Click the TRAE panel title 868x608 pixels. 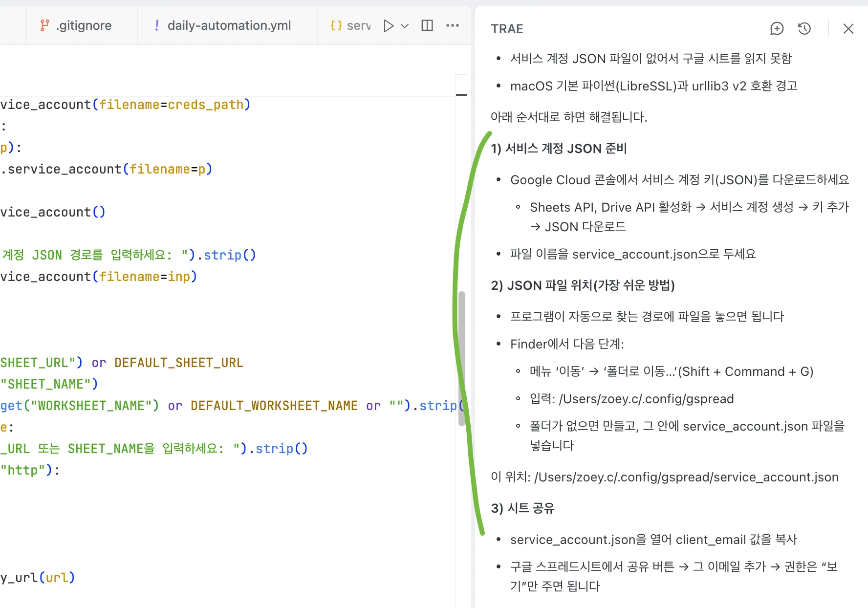click(507, 29)
